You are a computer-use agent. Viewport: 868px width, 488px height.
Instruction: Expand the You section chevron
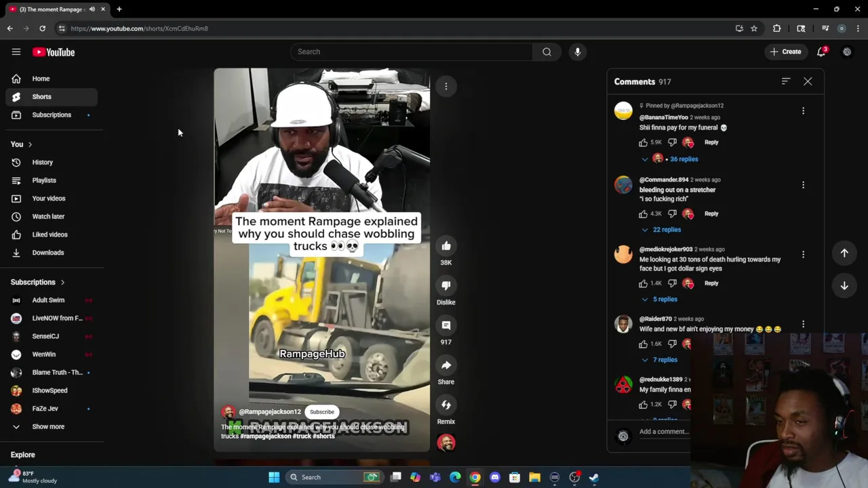coord(30,144)
